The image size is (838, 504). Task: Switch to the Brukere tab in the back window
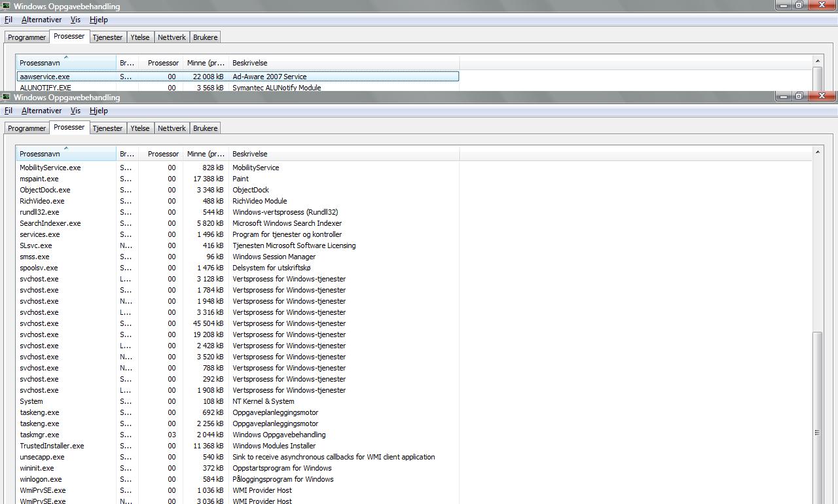(205, 37)
